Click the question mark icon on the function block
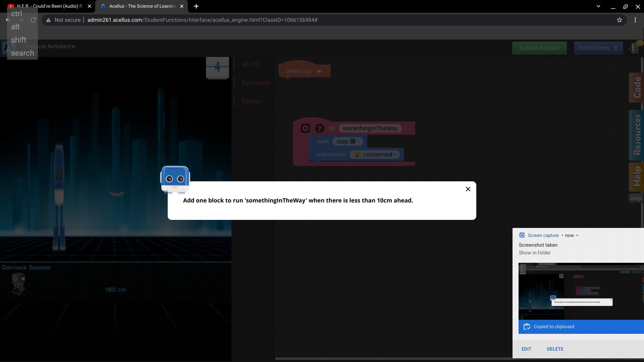644x362 pixels. (x=319, y=128)
